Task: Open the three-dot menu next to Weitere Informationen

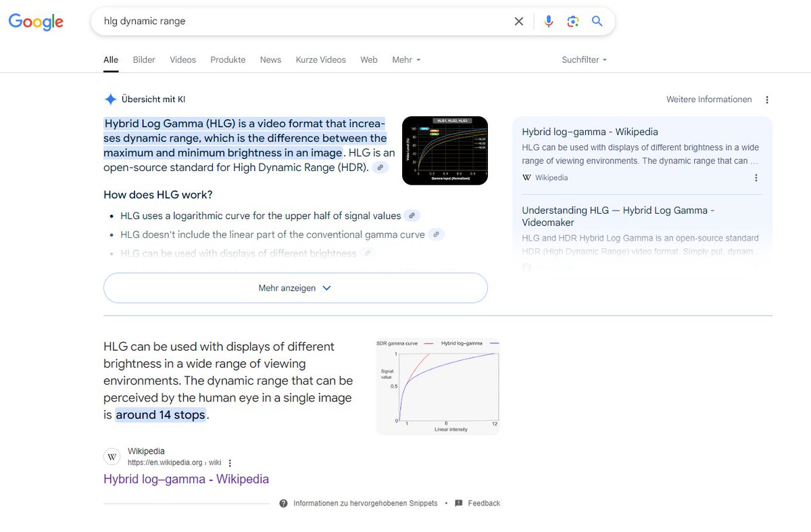Action: (x=767, y=99)
